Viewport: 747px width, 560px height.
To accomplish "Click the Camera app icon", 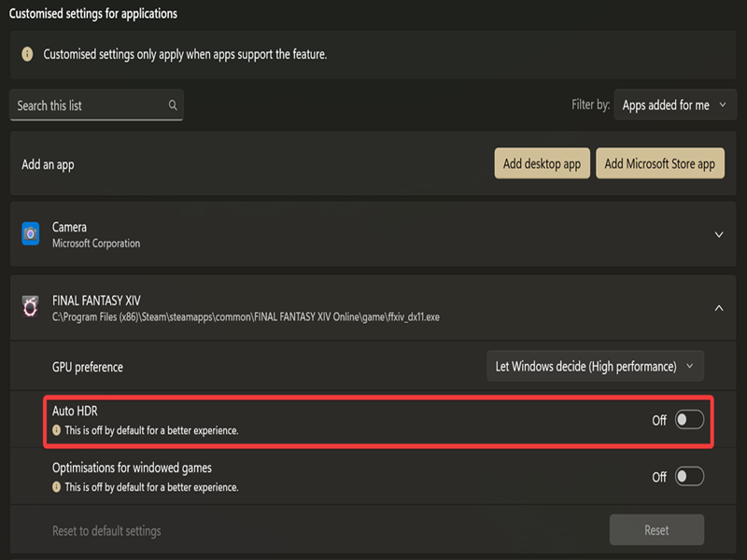I will (x=30, y=234).
